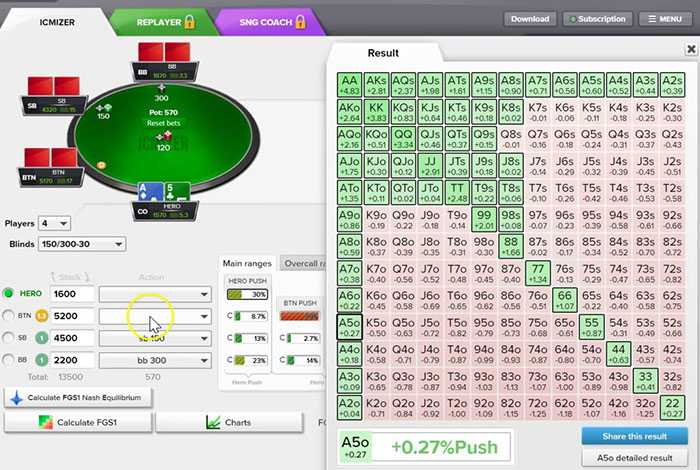The height and width of the screenshot is (470, 700).
Task: Select the A5o cell in the grid
Action: tap(349, 327)
